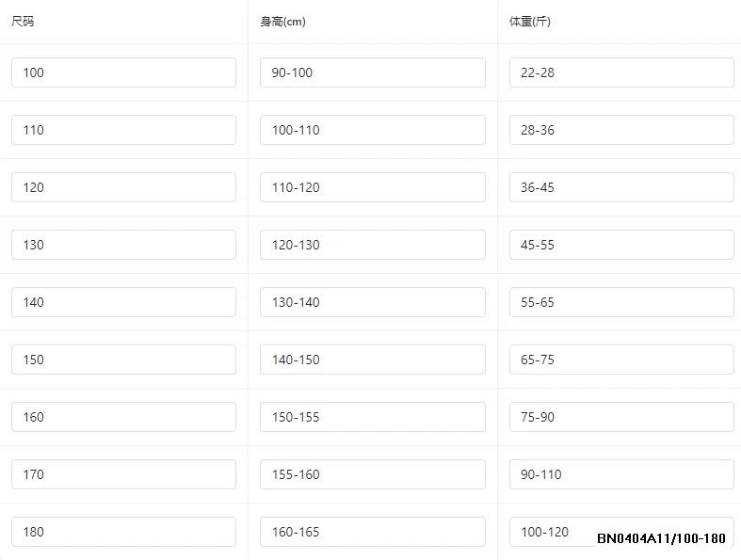This screenshot has width=741, height=560.
Task: Focus the size field containing 110
Action: 123,130
